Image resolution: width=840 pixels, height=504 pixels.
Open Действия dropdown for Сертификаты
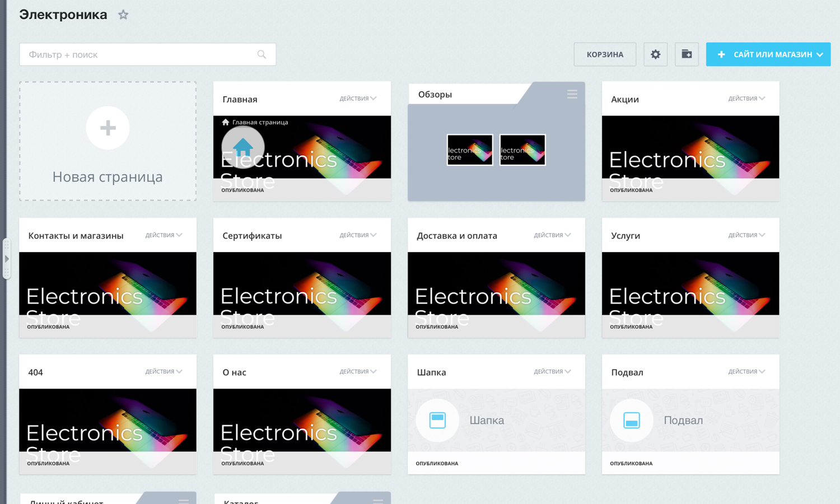pyautogui.click(x=358, y=235)
